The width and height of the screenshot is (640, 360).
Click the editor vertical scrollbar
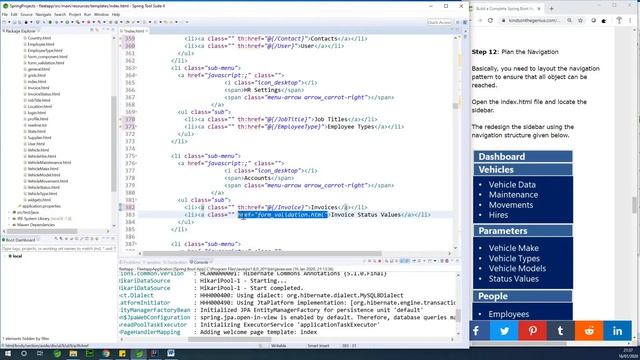click(456, 106)
